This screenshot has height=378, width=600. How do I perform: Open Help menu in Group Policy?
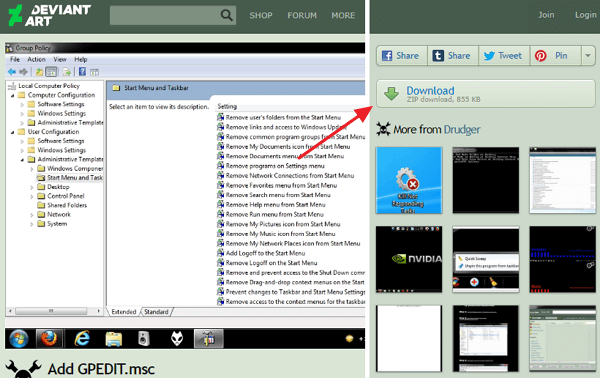[x=80, y=59]
